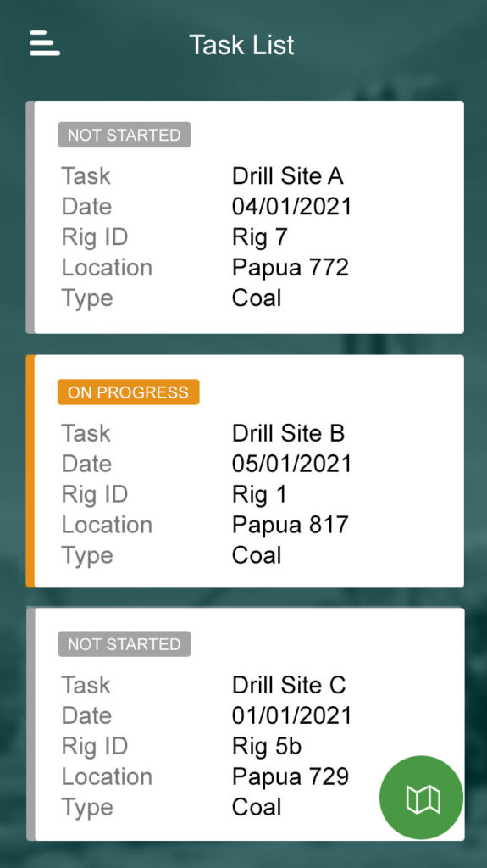Select the Task List title

click(241, 44)
